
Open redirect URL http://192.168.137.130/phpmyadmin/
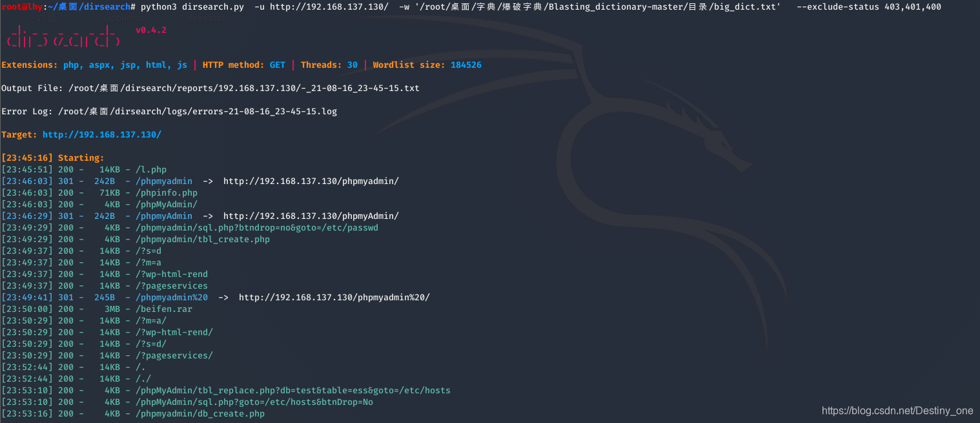[311, 181]
